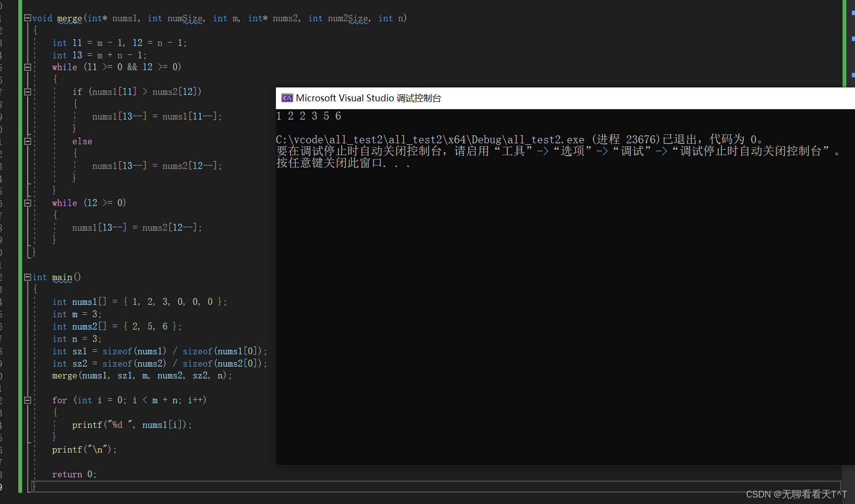This screenshot has width=855, height=504.
Task: Collapse the for loop block in main
Action: point(28,400)
